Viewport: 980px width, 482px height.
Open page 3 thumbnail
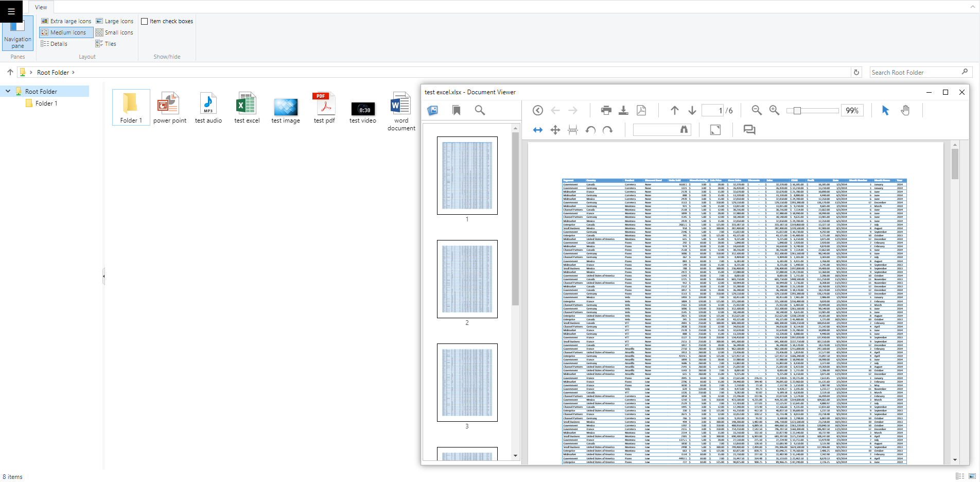pyautogui.click(x=467, y=383)
